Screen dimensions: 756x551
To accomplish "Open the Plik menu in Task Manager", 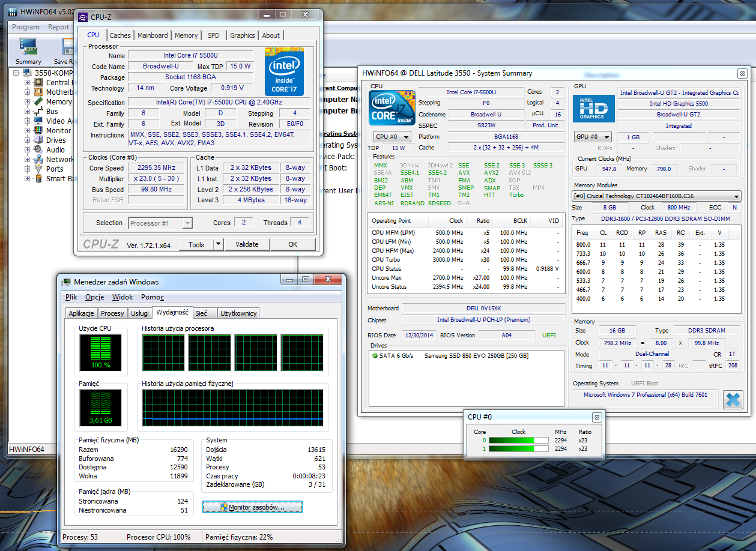I will pyautogui.click(x=71, y=297).
